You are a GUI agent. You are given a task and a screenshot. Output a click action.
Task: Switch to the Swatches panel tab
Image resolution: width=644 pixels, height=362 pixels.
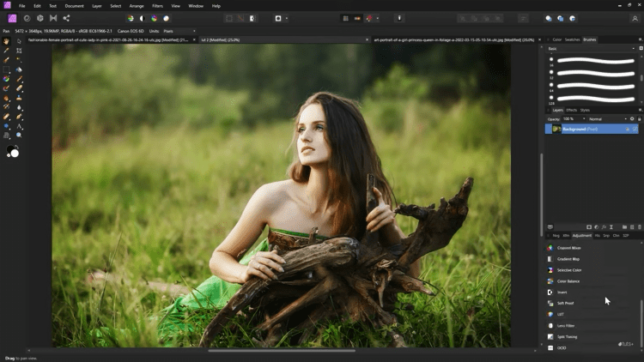pyautogui.click(x=573, y=39)
